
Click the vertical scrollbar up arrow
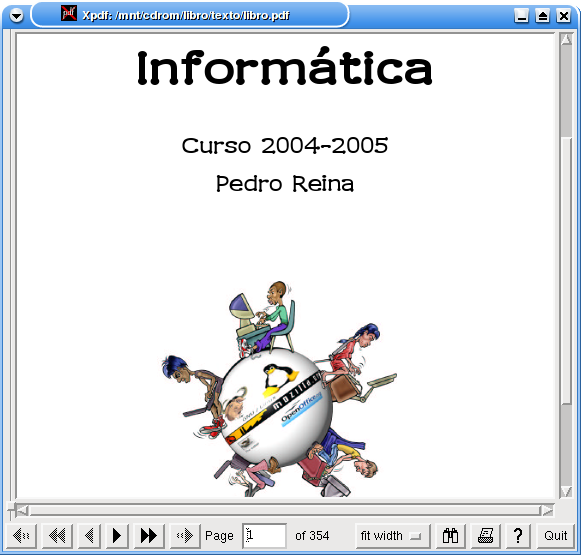pyautogui.click(x=566, y=39)
